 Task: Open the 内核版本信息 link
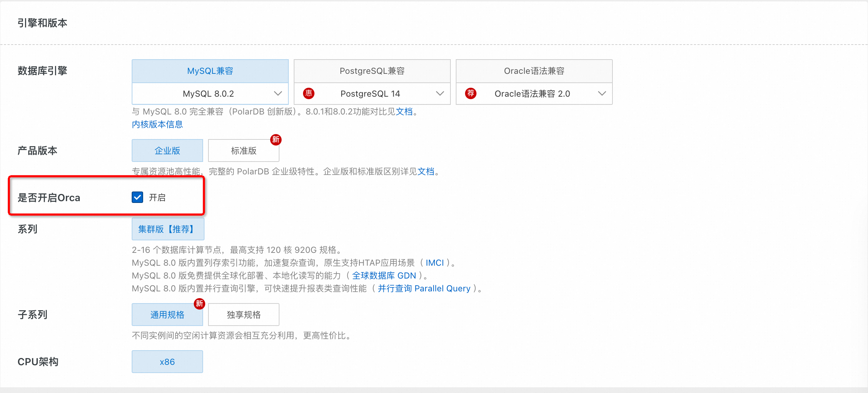[x=157, y=124]
